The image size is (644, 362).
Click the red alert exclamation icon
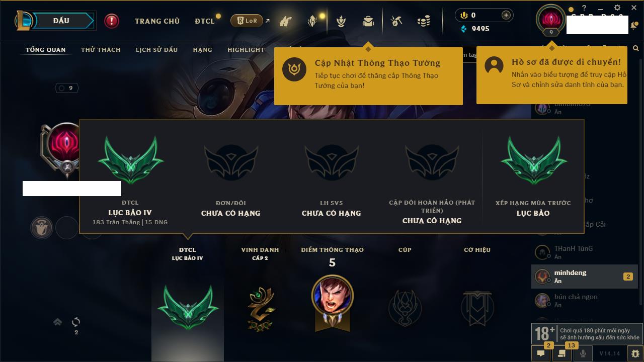[112, 21]
